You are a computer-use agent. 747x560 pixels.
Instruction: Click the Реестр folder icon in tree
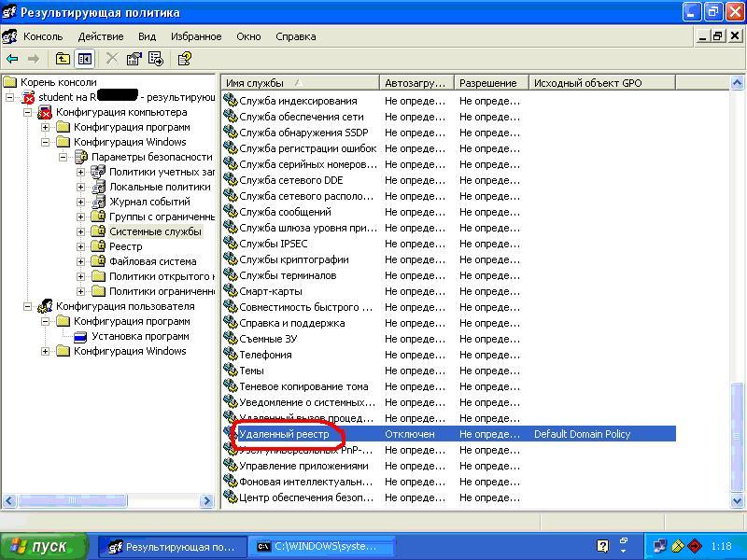pos(98,246)
